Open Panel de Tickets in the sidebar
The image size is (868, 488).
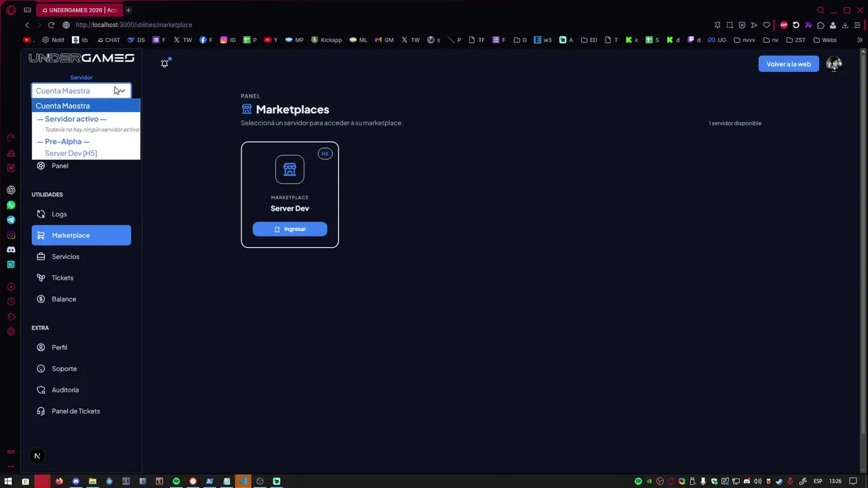tap(81, 411)
